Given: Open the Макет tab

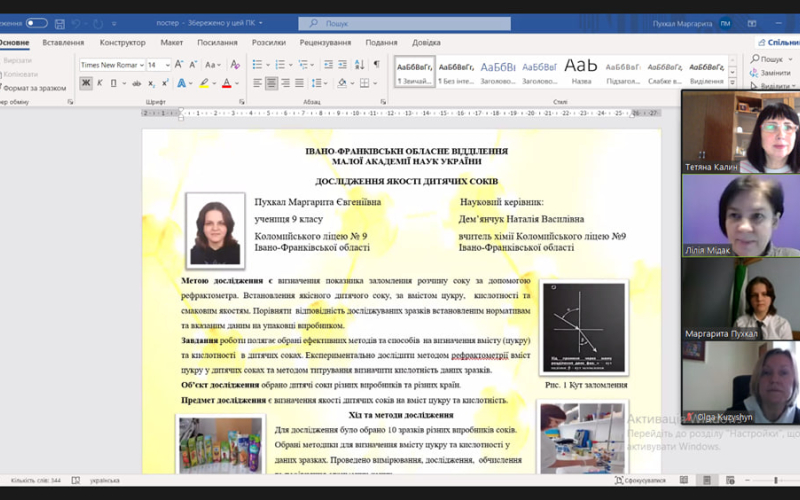Looking at the screenshot, I should pyautogui.click(x=171, y=42).
